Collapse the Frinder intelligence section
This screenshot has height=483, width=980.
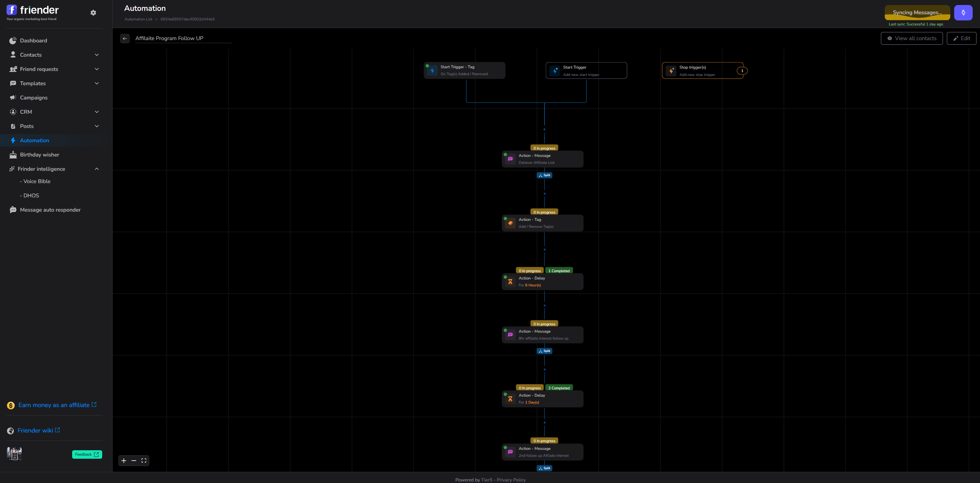tap(97, 169)
